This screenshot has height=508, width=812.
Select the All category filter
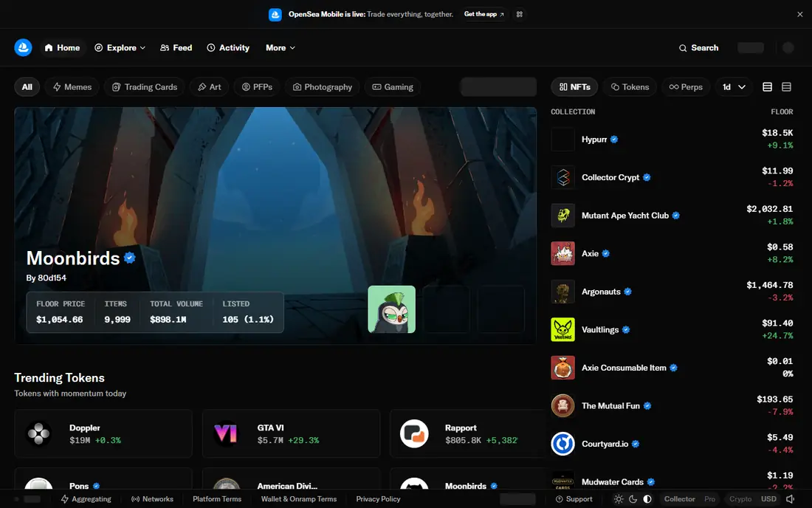[27, 87]
